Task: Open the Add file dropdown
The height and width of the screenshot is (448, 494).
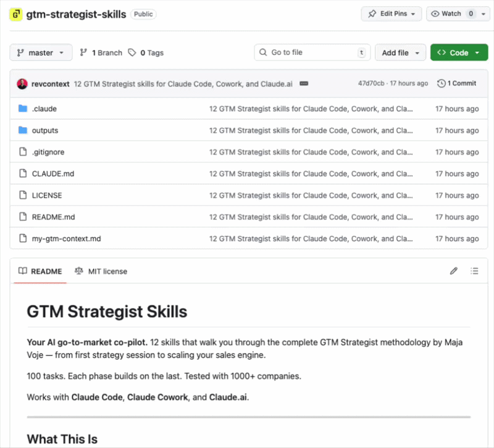Action: point(400,53)
